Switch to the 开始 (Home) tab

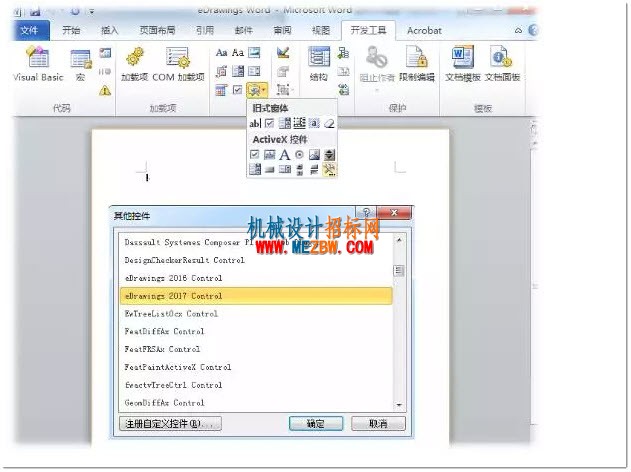click(x=71, y=31)
